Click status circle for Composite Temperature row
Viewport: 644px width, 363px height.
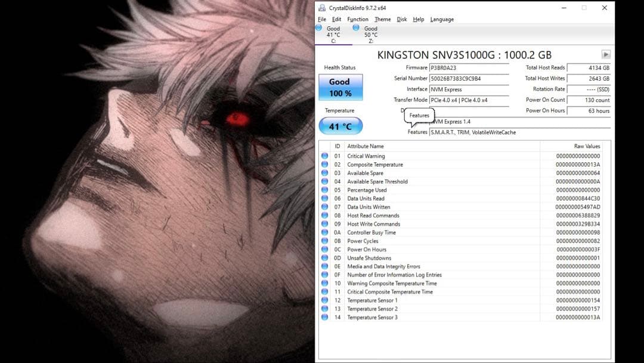click(x=324, y=164)
